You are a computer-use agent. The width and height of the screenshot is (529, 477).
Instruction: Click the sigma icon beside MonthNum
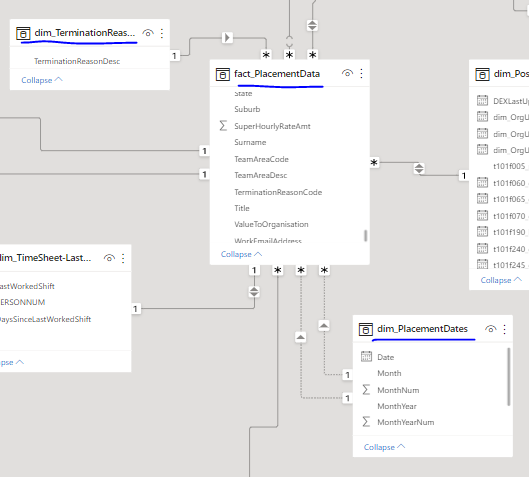(366, 389)
